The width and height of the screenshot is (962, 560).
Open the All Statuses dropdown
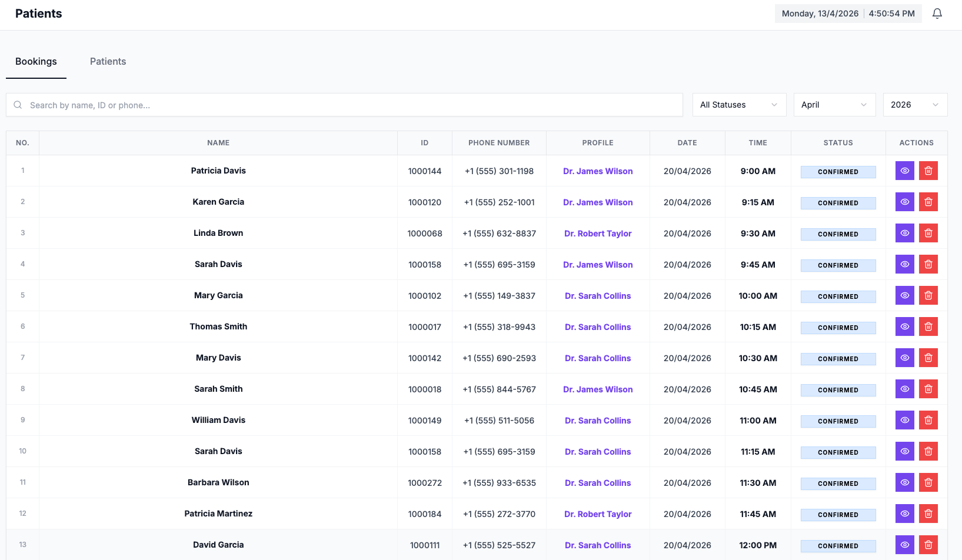[x=738, y=105]
